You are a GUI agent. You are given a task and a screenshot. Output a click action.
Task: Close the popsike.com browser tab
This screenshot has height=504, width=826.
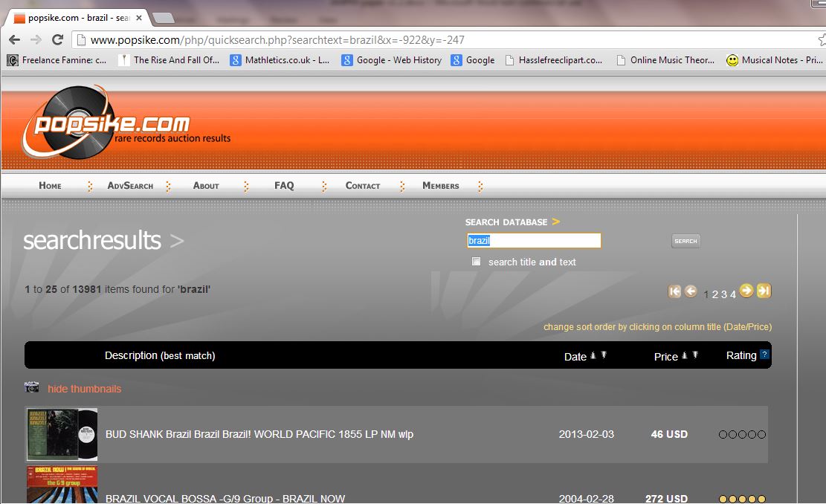[x=139, y=18]
